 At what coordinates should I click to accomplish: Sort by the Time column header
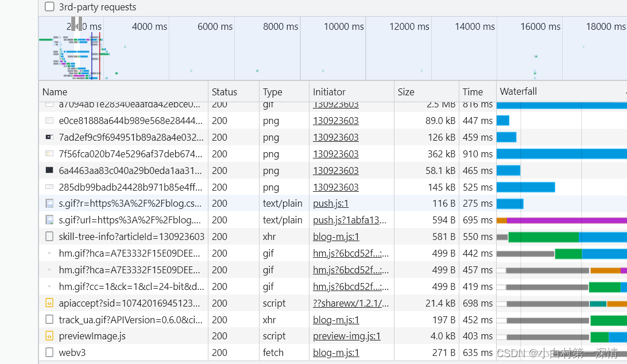473,92
